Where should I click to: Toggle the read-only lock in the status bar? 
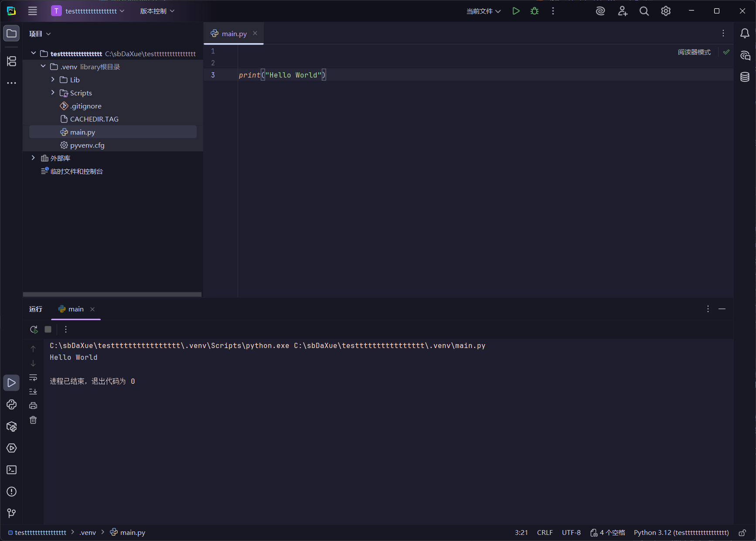742,533
